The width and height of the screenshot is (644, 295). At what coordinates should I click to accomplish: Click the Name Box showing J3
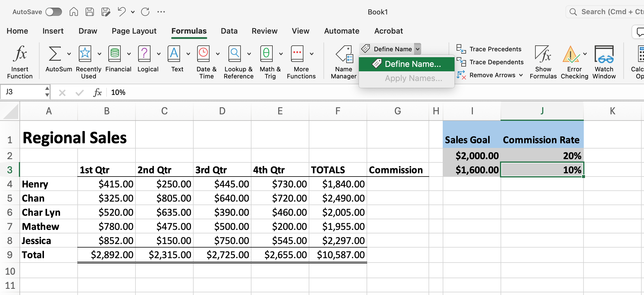pos(23,92)
